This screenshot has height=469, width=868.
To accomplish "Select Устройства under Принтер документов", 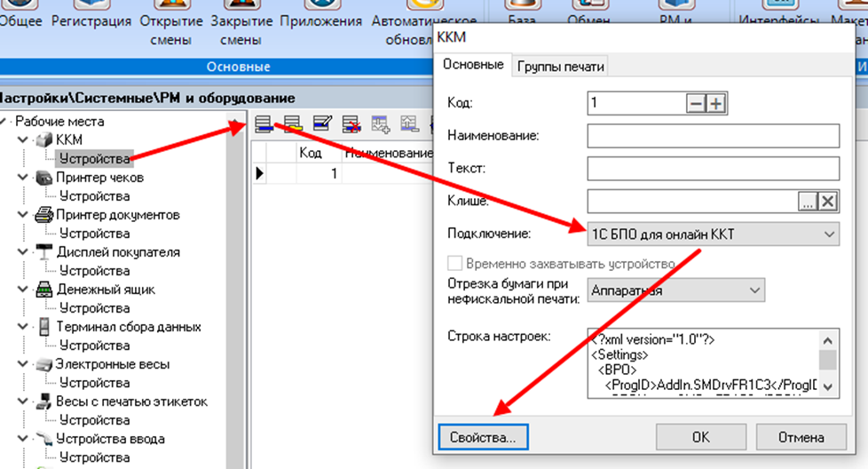I will tap(94, 234).
